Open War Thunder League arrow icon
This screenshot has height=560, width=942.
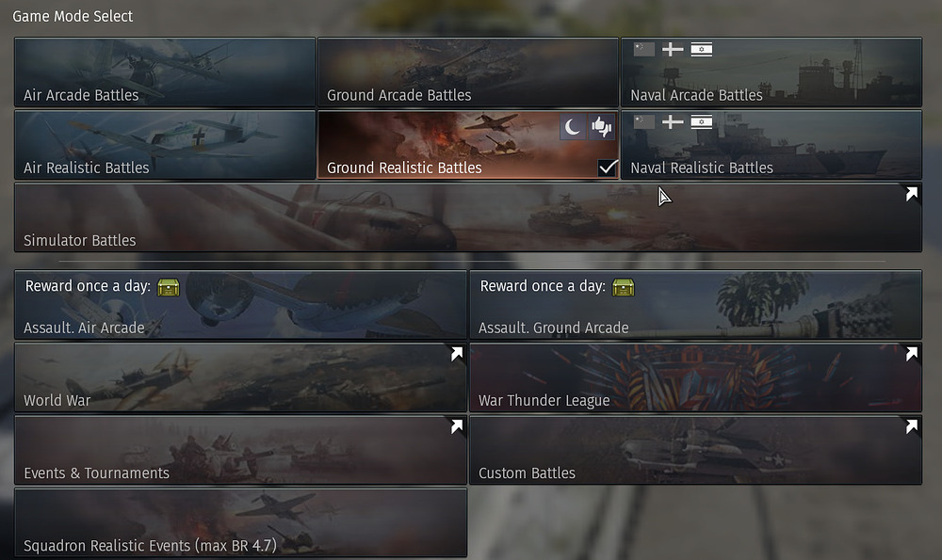pos(911,354)
